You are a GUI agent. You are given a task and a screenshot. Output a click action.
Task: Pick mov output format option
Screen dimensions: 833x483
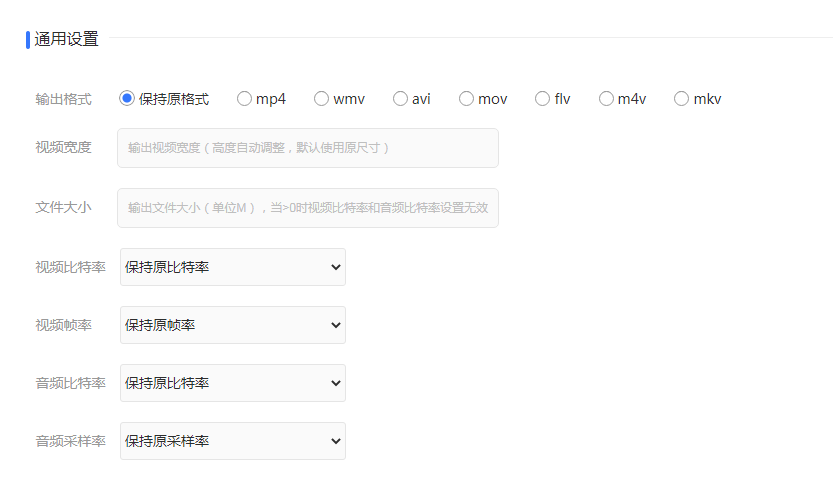pyautogui.click(x=466, y=98)
